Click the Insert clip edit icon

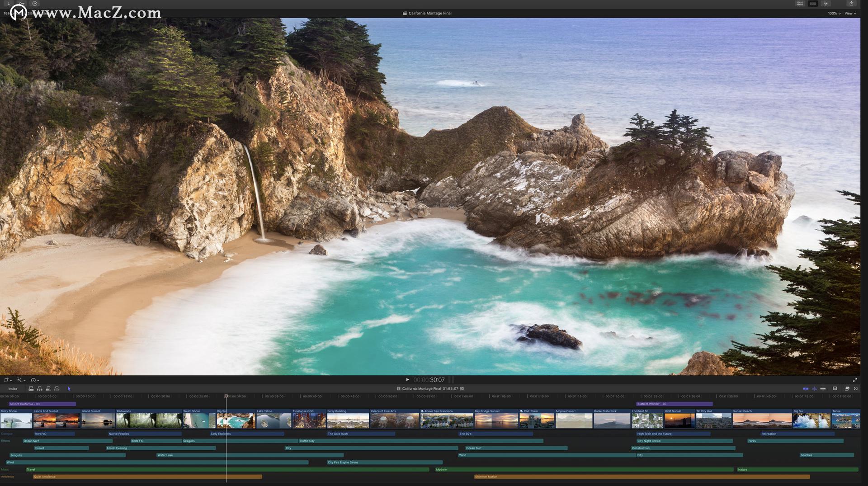[x=39, y=388]
